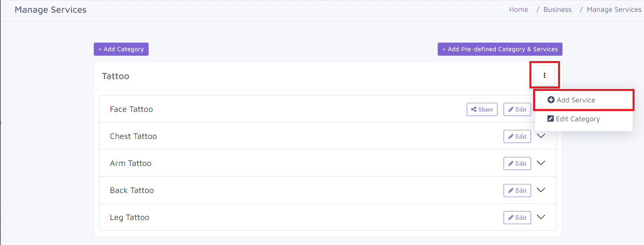This screenshot has height=245, width=644.
Task: Click Add Pre-defined Category & Services button
Action: [500, 49]
